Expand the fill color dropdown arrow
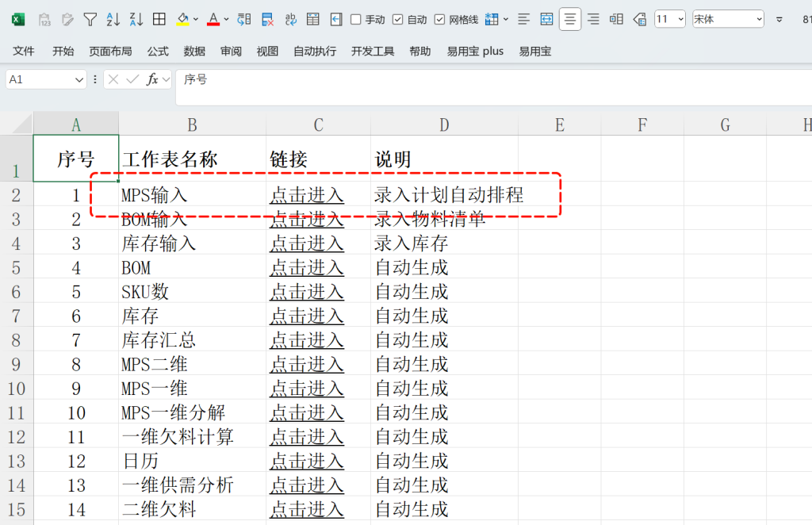 pyautogui.click(x=196, y=20)
